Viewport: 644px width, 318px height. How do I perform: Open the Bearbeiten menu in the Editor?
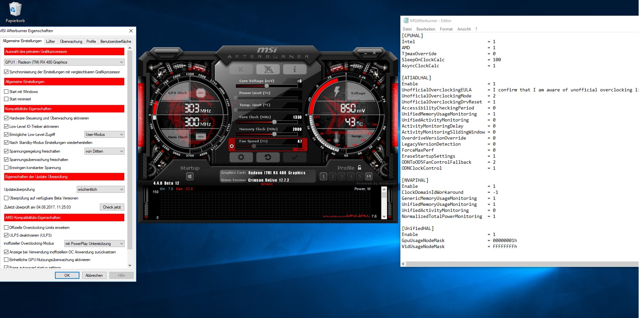426,29
